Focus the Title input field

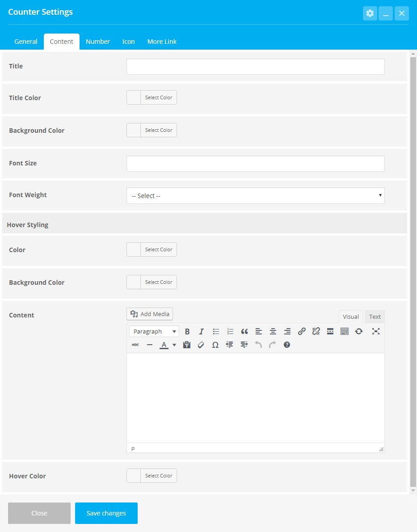tap(256, 67)
